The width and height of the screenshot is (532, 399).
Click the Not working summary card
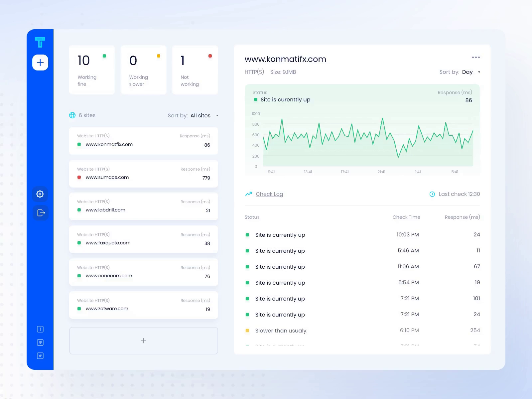pos(195,70)
